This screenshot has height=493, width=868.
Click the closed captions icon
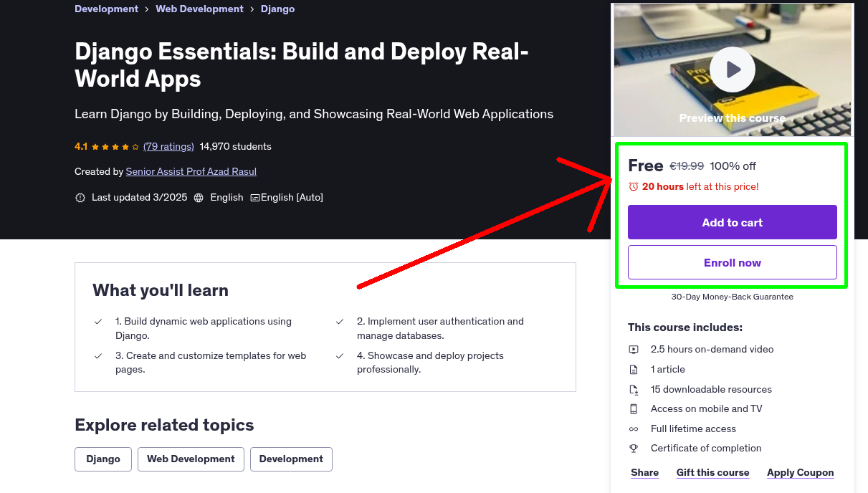point(254,198)
